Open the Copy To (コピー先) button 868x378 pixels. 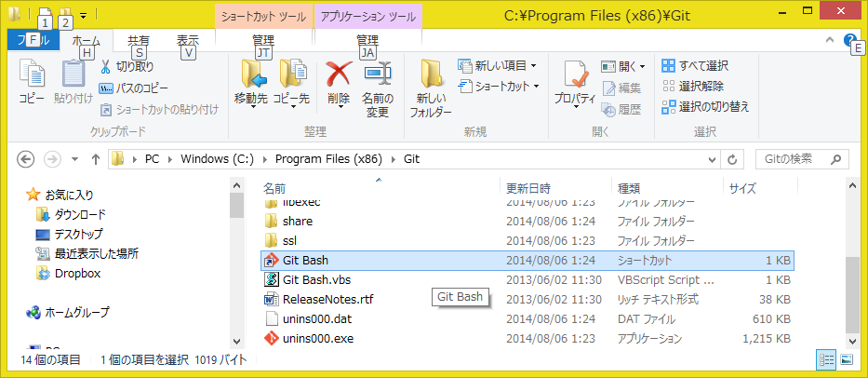(x=291, y=83)
